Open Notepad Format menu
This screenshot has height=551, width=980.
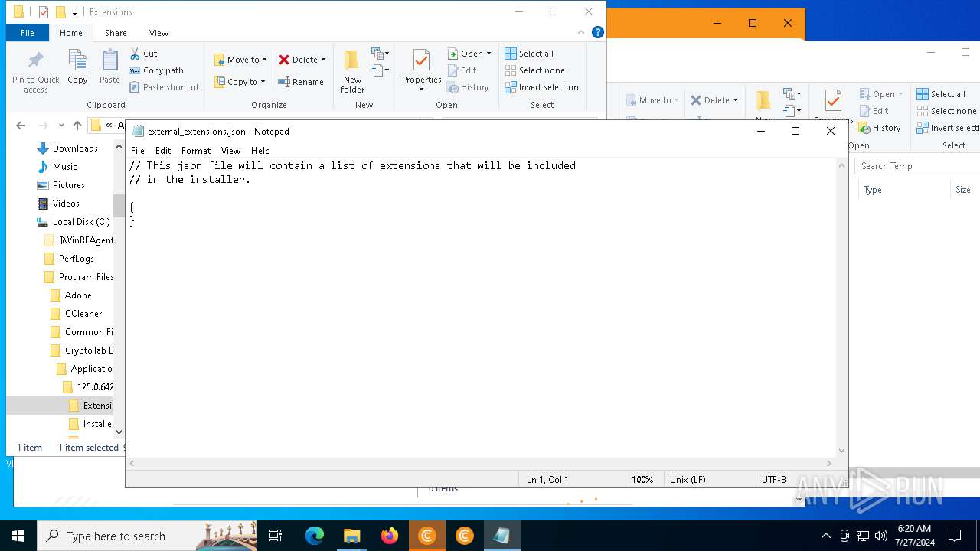[196, 151]
